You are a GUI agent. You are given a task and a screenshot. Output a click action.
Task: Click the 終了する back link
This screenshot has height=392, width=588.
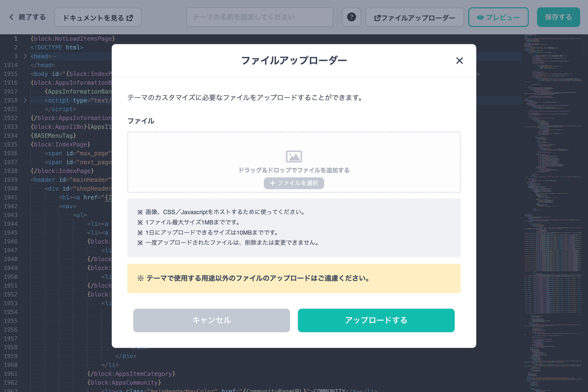28,17
